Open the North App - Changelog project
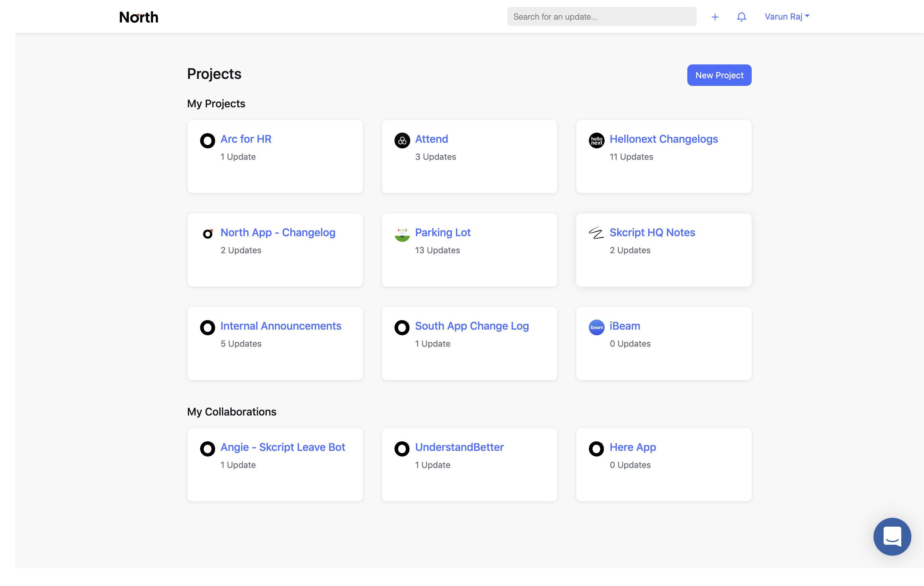Viewport: 924px width, 586px height. (278, 232)
